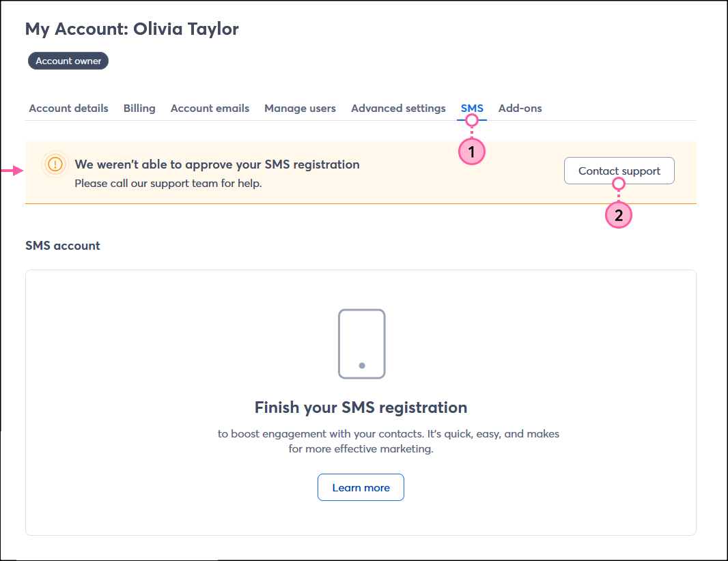Click the My Account: Olivia Taylor title

tap(132, 29)
